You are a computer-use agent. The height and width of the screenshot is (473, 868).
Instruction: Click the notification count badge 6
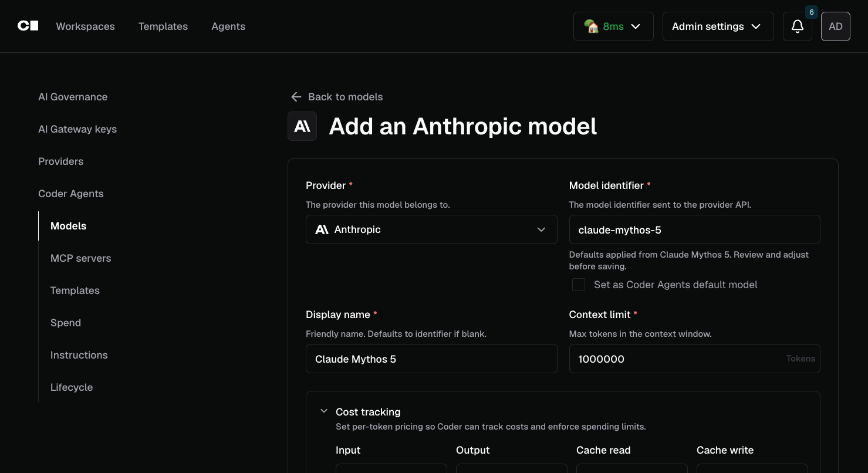(x=812, y=12)
